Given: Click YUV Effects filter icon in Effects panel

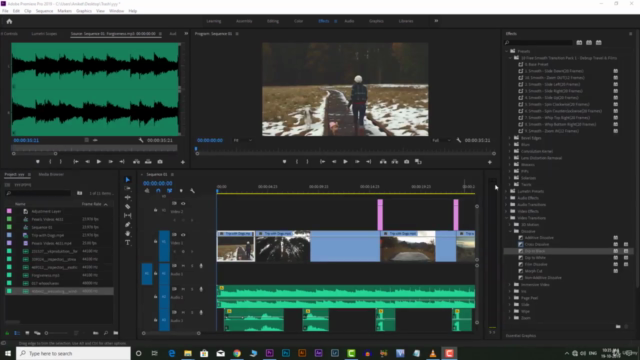Looking at the screenshot, I should pos(599,42).
